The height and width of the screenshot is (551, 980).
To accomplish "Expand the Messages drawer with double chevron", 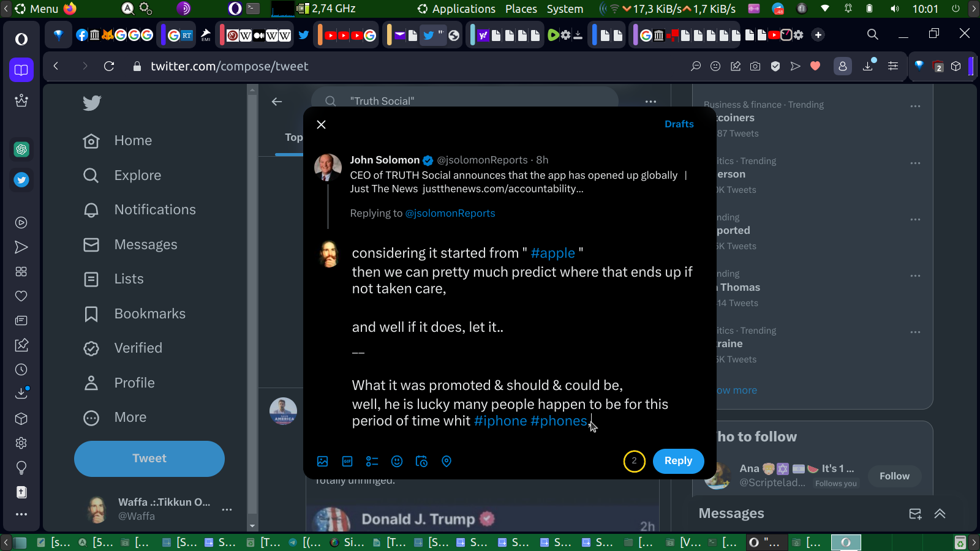I will point(940,514).
